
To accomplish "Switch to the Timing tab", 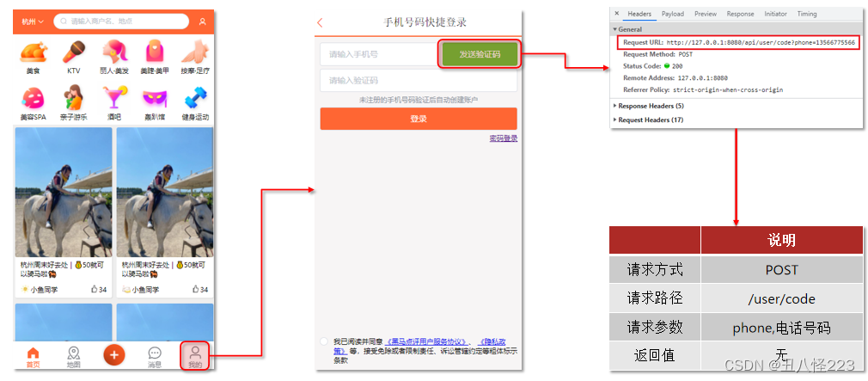I will coord(807,14).
